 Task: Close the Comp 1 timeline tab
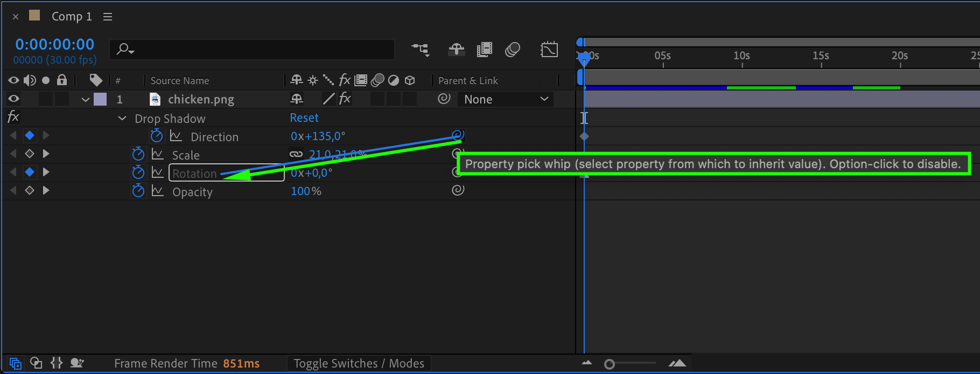pyautogui.click(x=16, y=17)
